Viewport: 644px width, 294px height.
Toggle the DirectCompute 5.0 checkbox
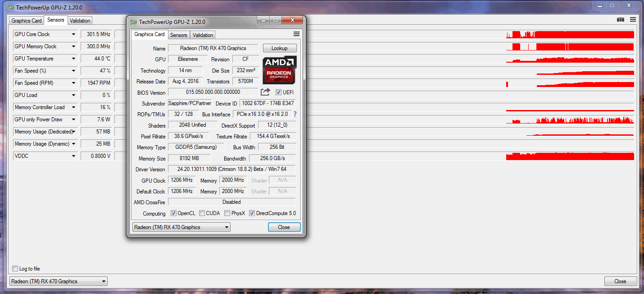tap(252, 213)
